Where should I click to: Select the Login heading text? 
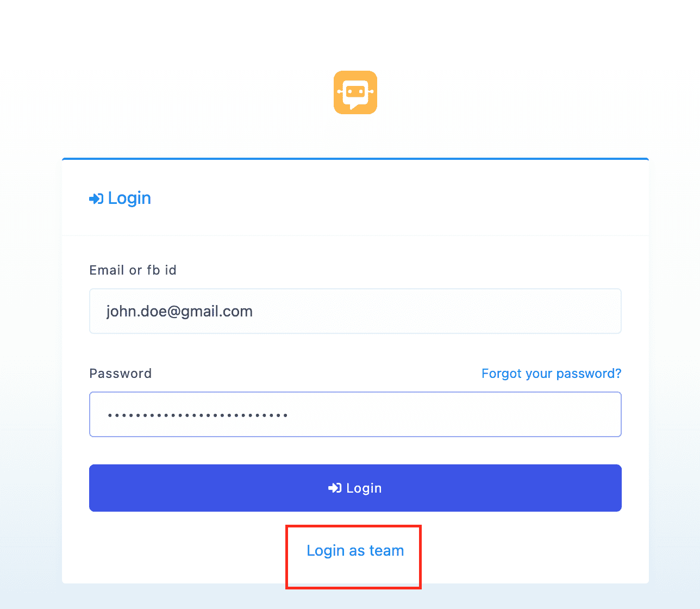(129, 198)
